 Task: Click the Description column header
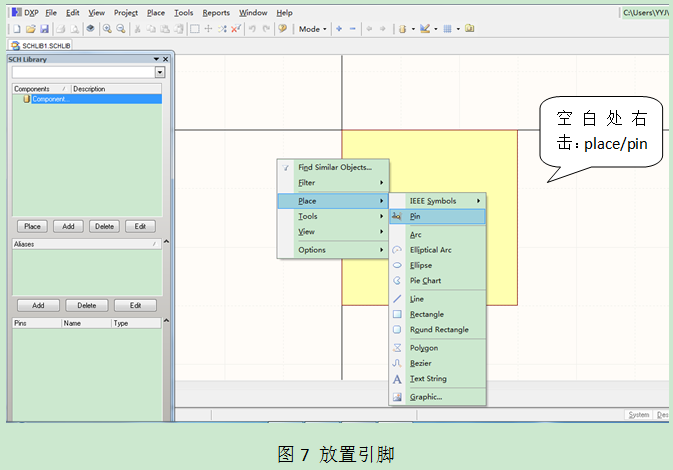[x=89, y=89]
